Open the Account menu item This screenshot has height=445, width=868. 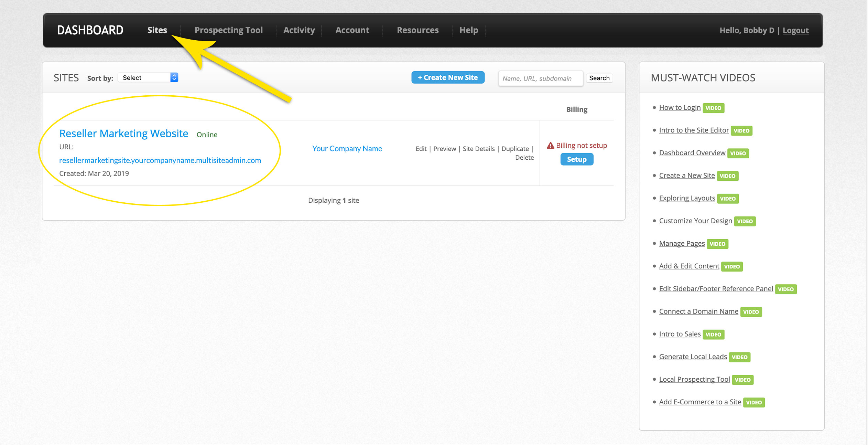click(x=352, y=30)
